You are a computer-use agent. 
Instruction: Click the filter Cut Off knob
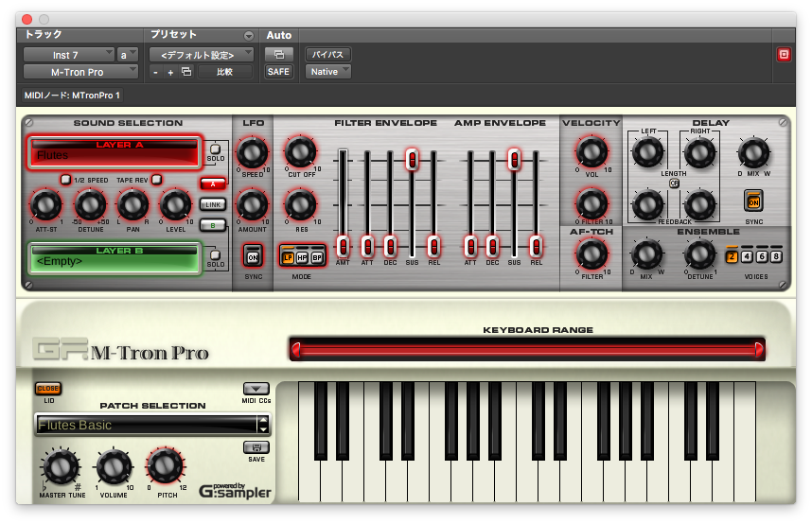[301, 151]
